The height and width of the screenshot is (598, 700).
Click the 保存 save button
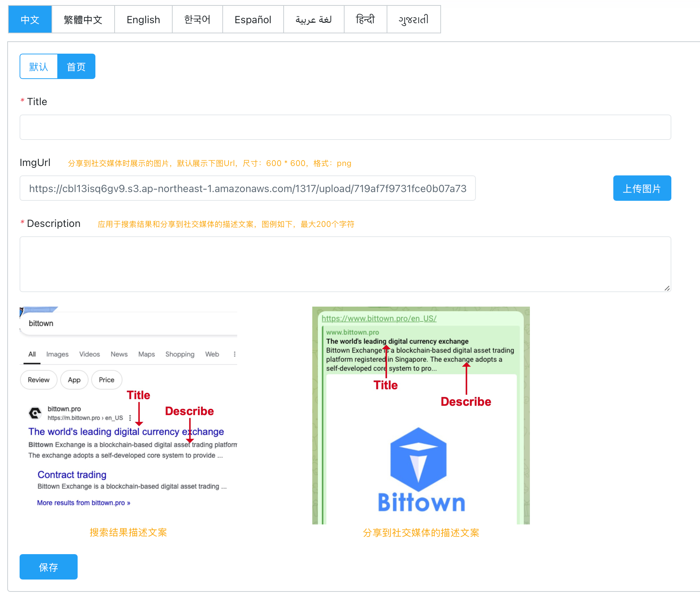(49, 567)
